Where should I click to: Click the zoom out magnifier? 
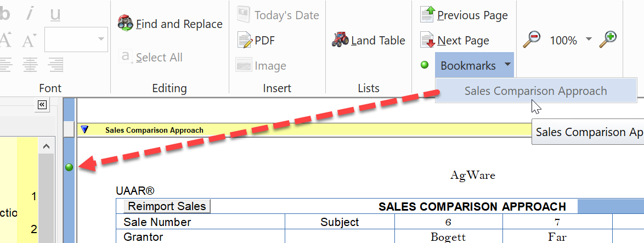point(531,39)
